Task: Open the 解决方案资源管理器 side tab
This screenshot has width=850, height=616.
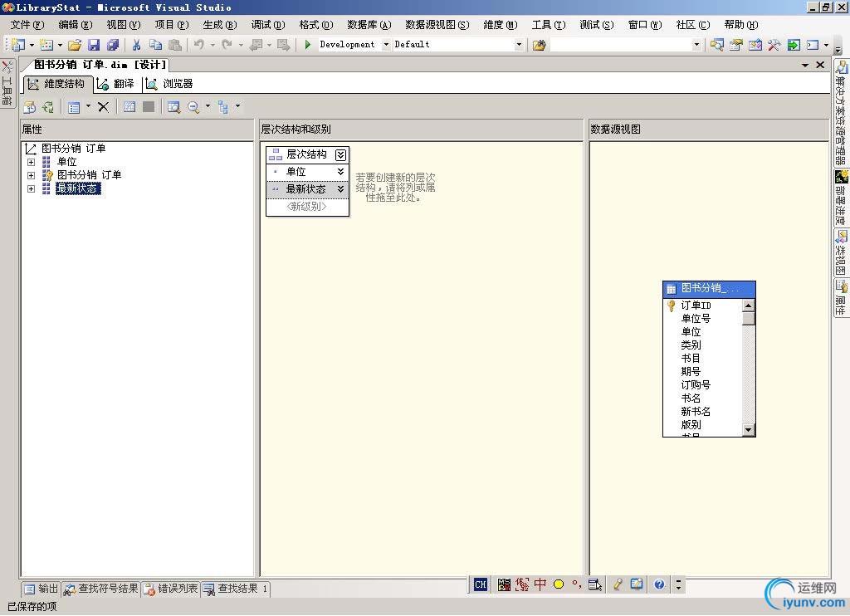Action: [841, 113]
